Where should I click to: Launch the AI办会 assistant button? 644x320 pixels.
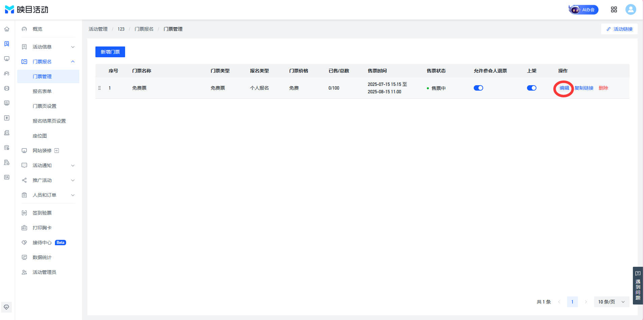[584, 9]
